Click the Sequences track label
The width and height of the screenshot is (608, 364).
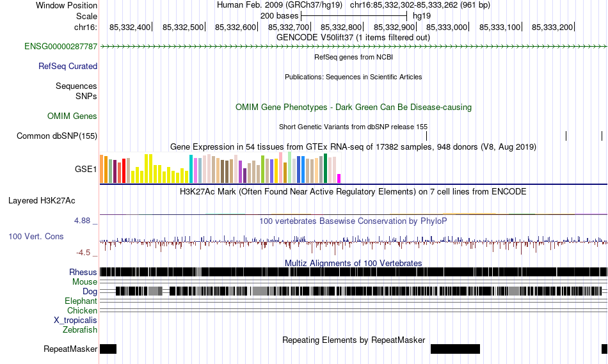(x=76, y=86)
